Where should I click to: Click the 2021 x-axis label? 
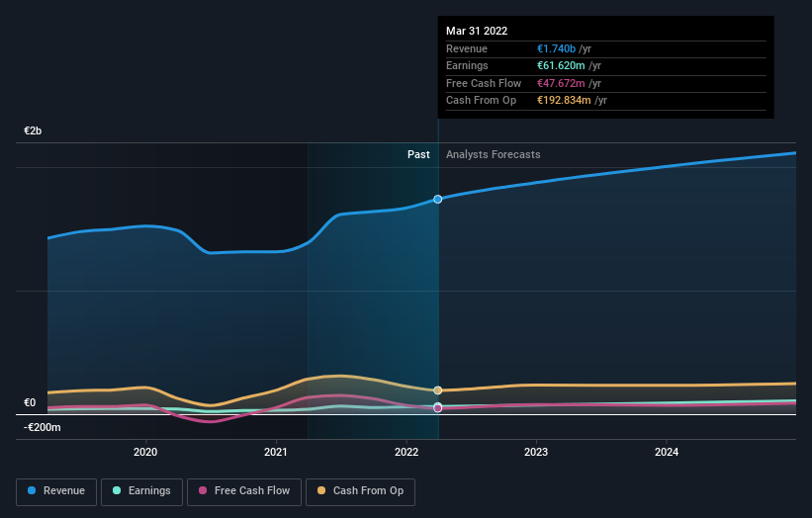click(x=276, y=452)
